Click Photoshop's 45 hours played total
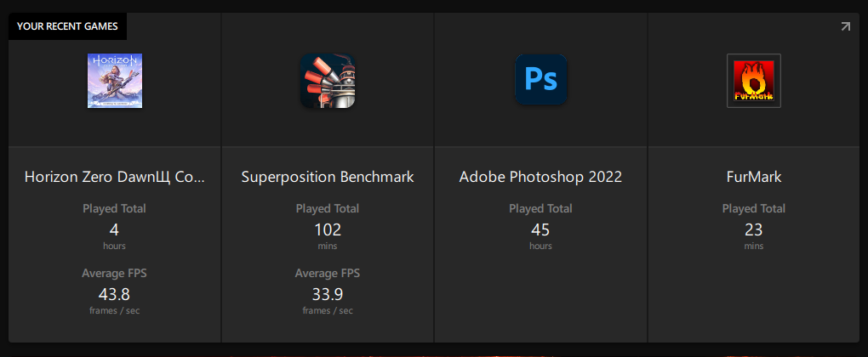868x357 pixels. (541, 229)
